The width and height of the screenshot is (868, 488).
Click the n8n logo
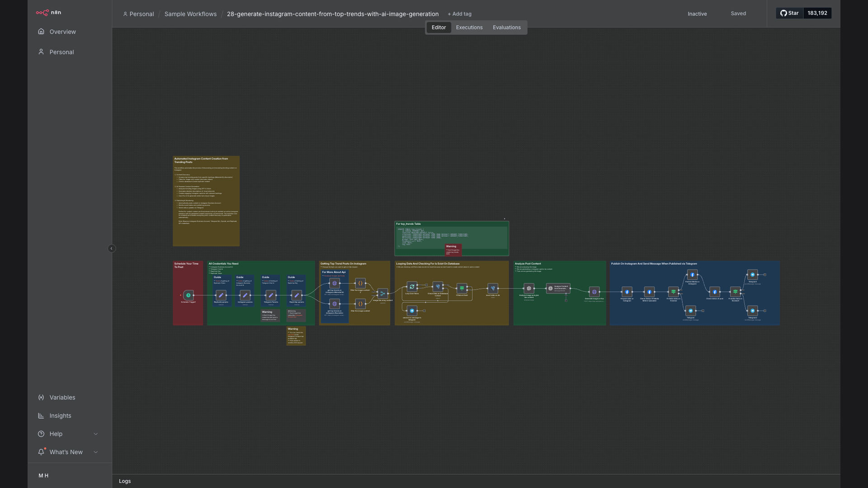[48, 13]
